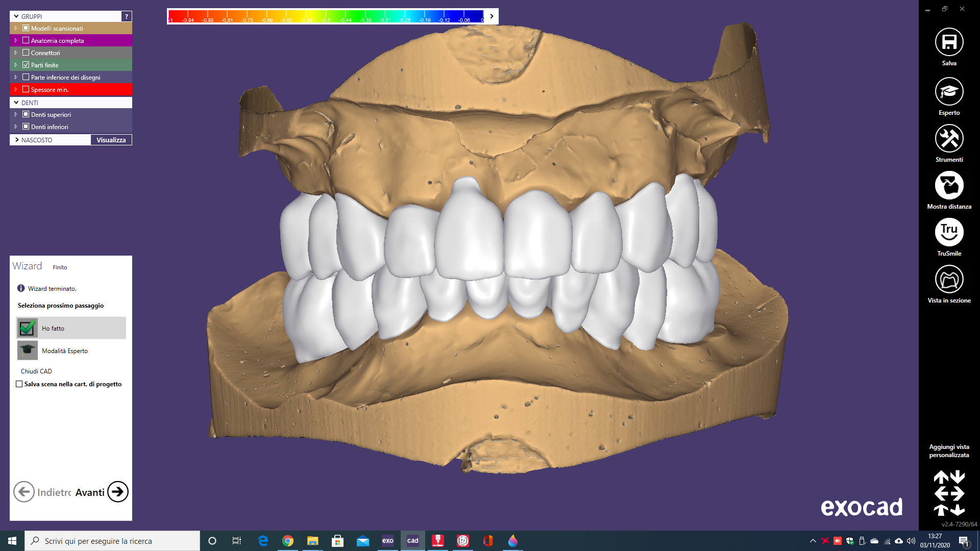Toggle Denti superiori checkbox
Screen dimensions: 980x551
26,114
